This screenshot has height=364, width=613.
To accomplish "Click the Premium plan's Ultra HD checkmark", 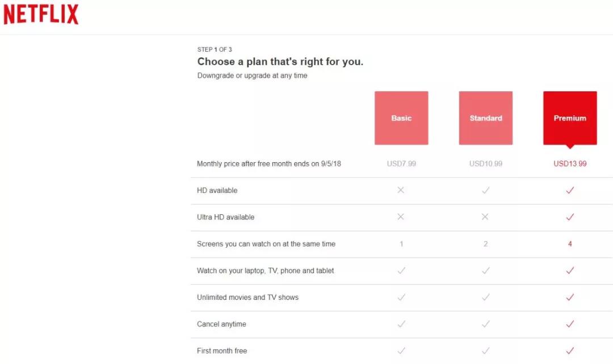I will [570, 217].
